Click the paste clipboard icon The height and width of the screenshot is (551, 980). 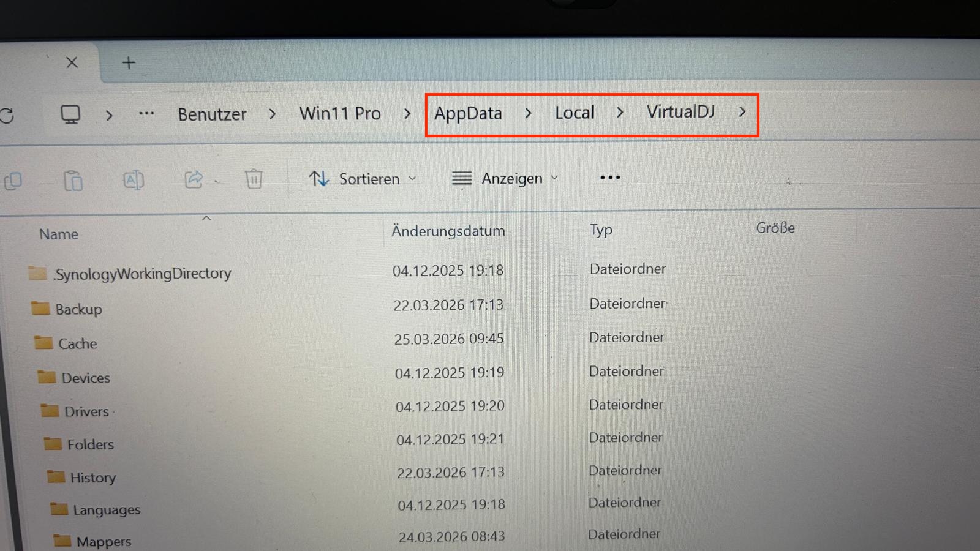(73, 181)
